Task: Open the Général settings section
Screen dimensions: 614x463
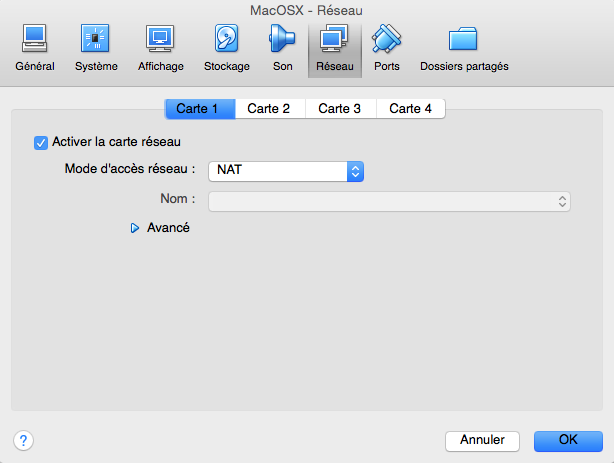Action: [34, 49]
